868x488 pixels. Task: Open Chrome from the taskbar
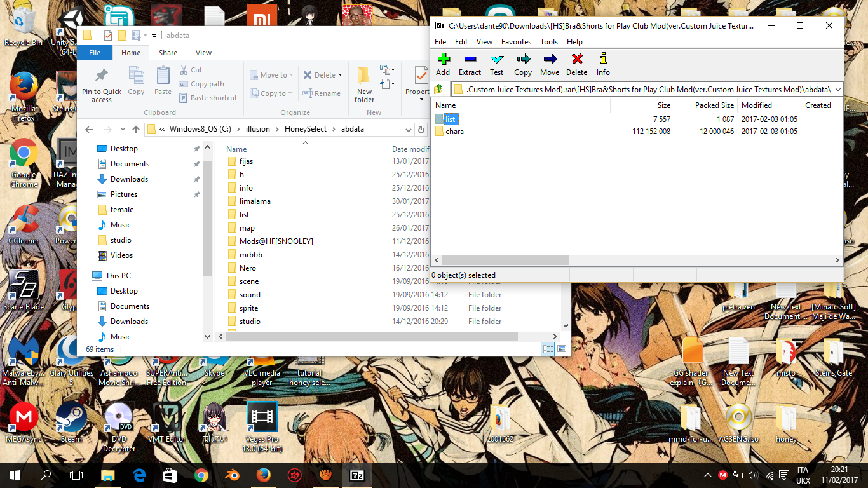(201, 475)
